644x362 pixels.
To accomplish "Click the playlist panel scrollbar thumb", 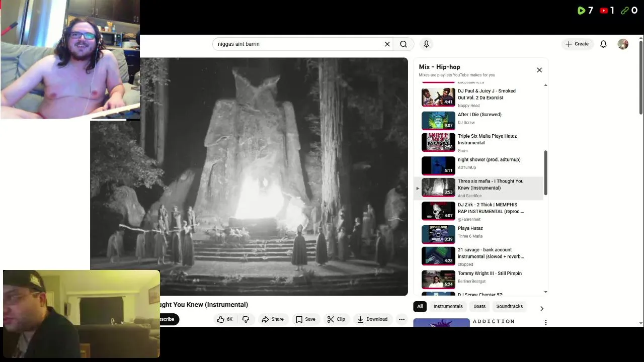I will pos(545,173).
